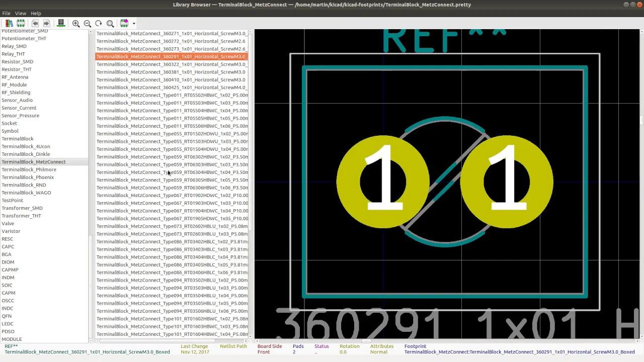
Task: Redraw the view with the refresh icon
Action: point(99,23)
